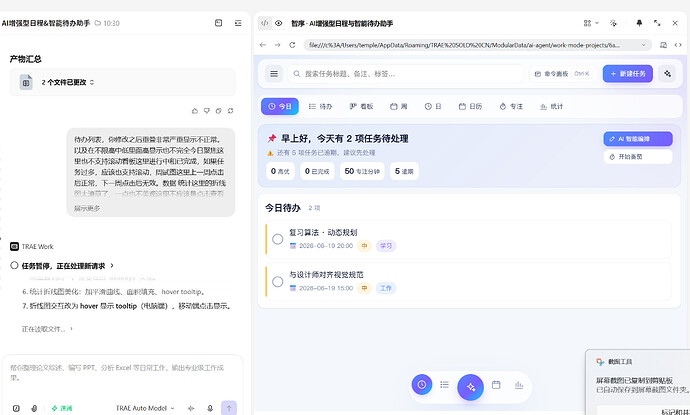The width and height of the screenshot is (690, 415).
Task: Click the 5 逾期 stat chip
Action: [x=404, y=171]
